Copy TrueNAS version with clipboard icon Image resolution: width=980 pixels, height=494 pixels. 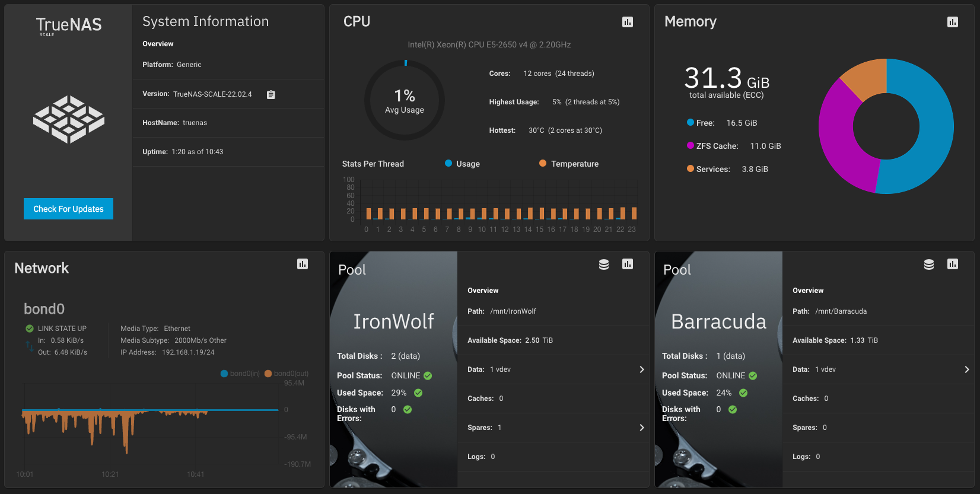point(271,95)
